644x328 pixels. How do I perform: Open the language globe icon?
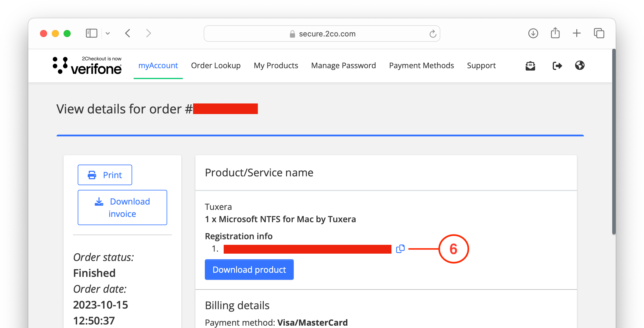tap(580, 65)
